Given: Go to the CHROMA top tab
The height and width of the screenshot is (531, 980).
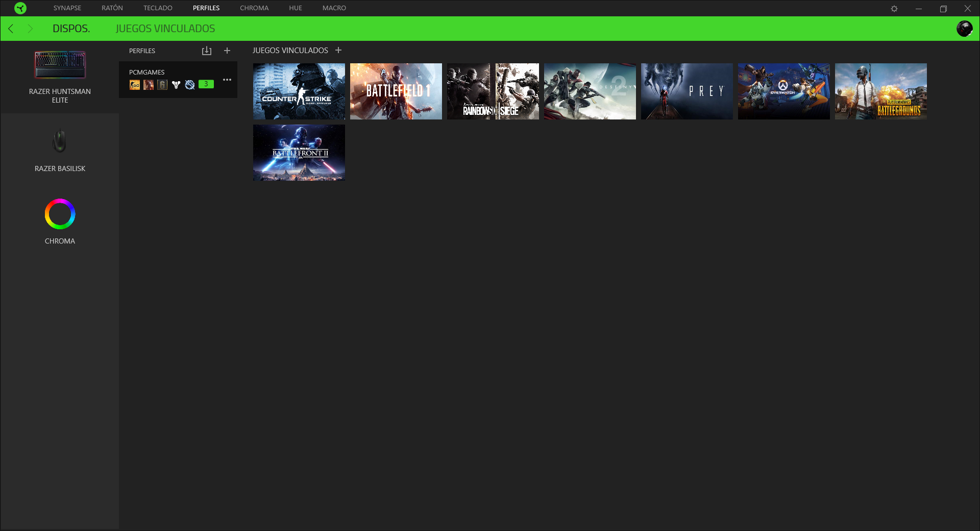Looking at the screenshot, I should [254, 8].
